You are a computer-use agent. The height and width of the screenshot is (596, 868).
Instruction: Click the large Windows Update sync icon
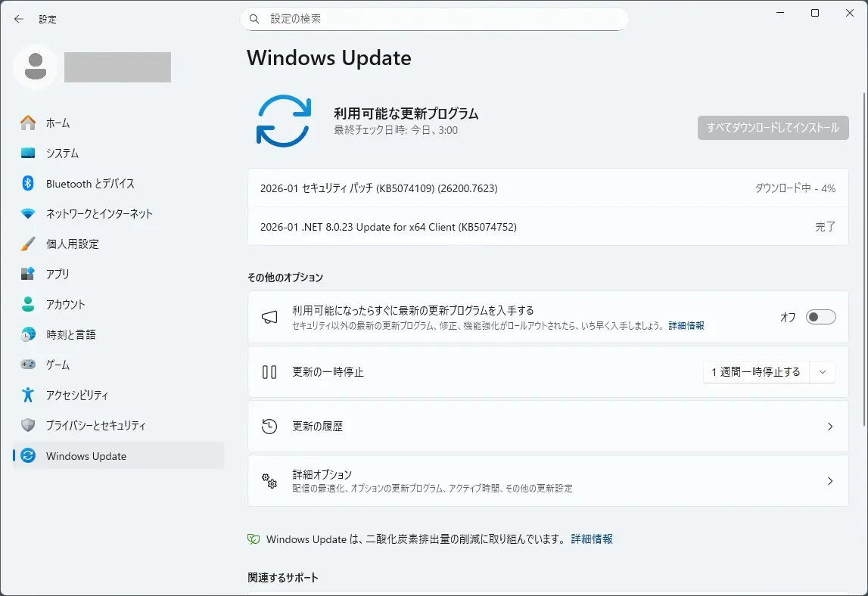(283, 121)
